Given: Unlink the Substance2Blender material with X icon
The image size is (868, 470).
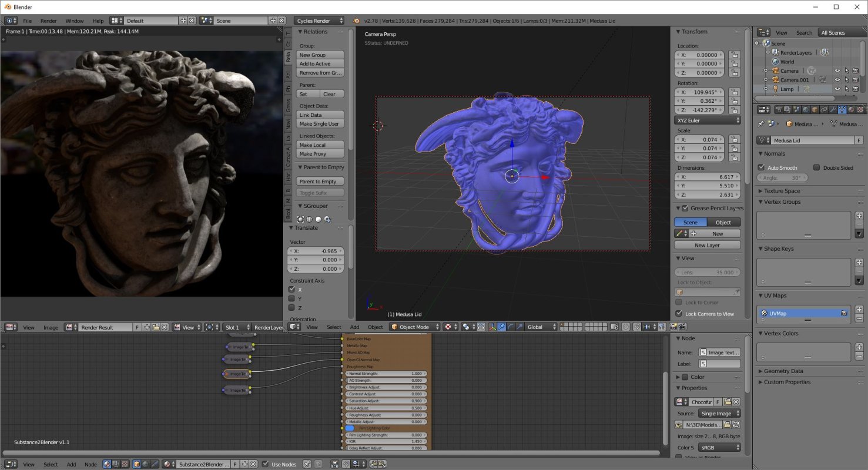Looking at the screenshot, I should pyautogui.click(x=254, y=464).
